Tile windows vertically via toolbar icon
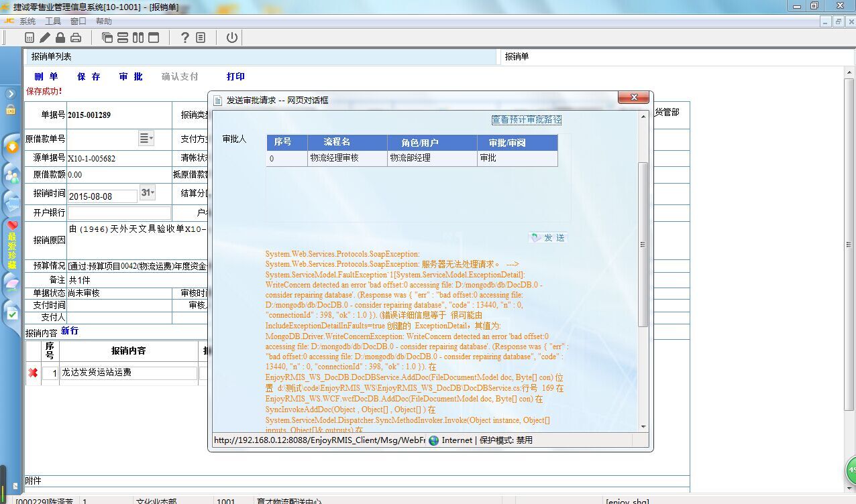This screenshot has width=856, height=504. coord(138,38)
